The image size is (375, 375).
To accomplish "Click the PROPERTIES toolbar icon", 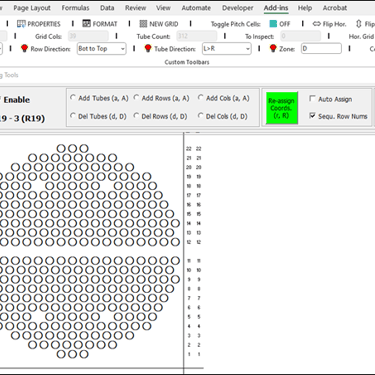I will pyautogui.click(x=21, y=24).
